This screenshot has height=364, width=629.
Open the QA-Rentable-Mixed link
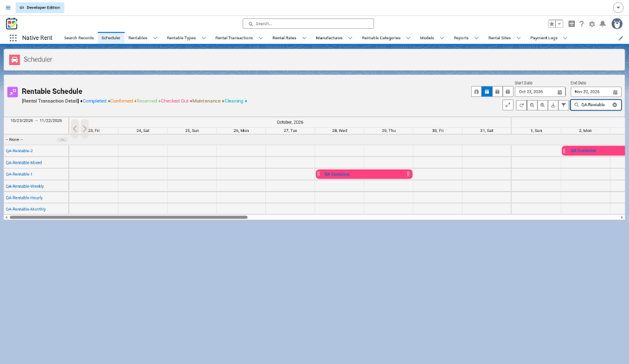pos(24,163)
